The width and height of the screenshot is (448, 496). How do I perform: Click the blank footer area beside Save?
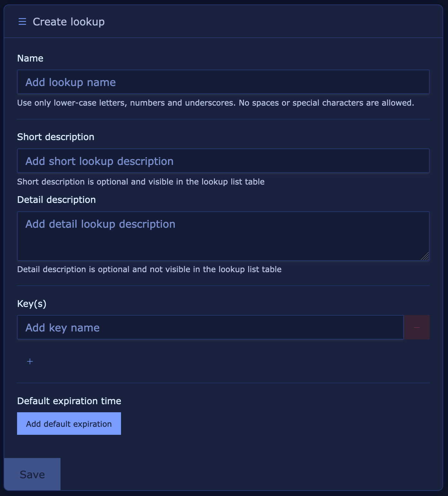coord(251,474)
